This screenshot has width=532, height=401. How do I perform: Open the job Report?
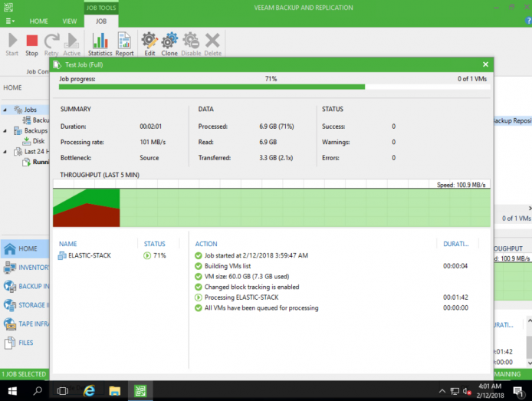[124, 44]
